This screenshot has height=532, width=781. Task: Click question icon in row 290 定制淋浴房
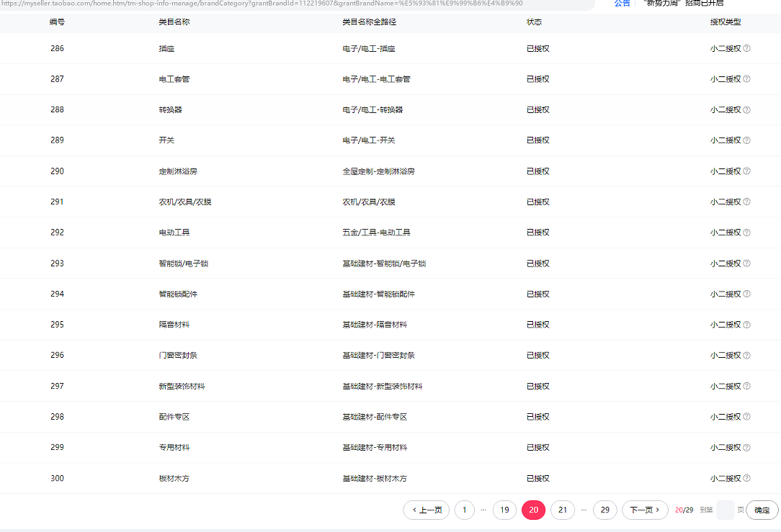point(746,171)
